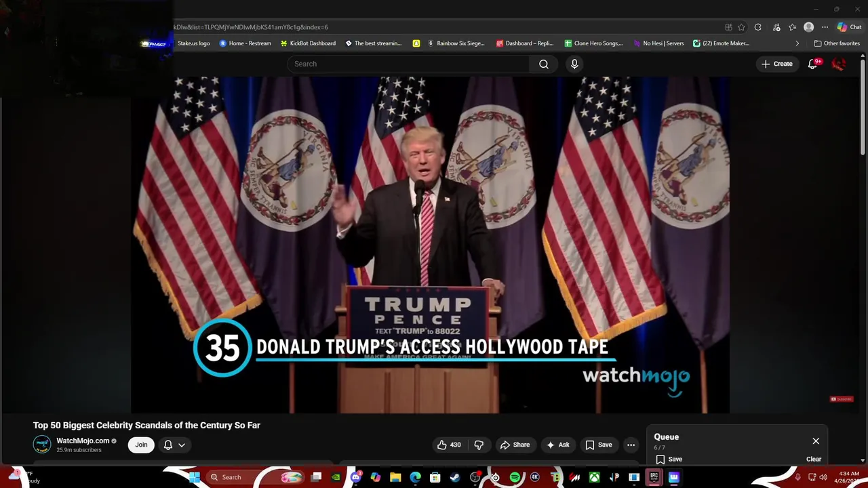Click the Ask button
Image resolution: width=868 pixels, height=488 pixels.
[557, 445]
